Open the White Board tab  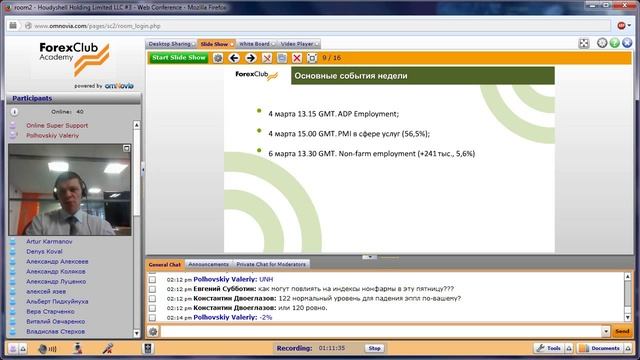pos(256,44)
